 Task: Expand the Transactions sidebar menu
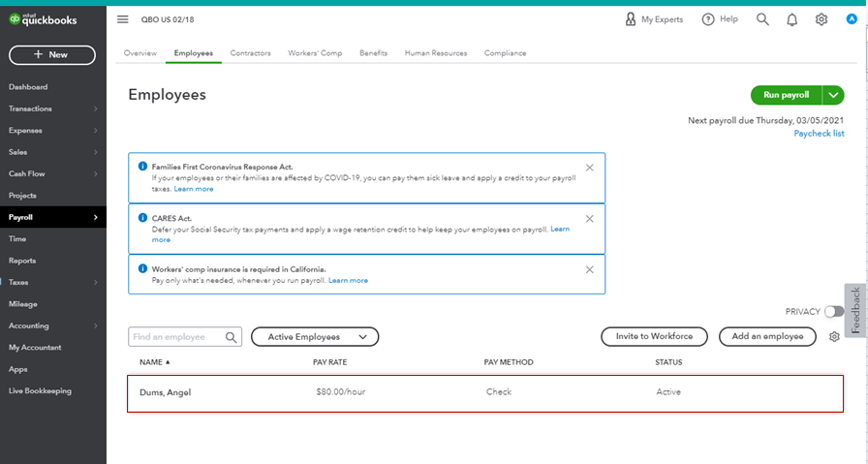pos(96,108)
